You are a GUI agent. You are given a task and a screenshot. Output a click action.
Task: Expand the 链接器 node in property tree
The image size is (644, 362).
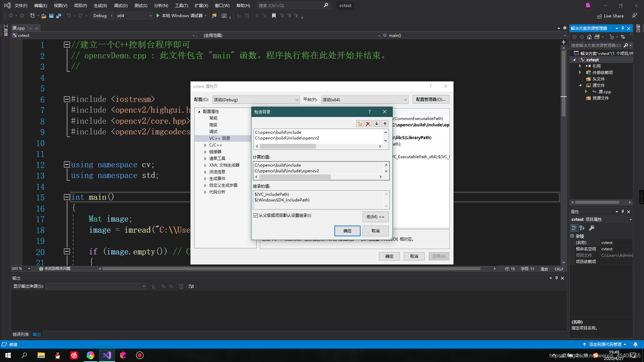pyautogui.click(x=205, y=152)
